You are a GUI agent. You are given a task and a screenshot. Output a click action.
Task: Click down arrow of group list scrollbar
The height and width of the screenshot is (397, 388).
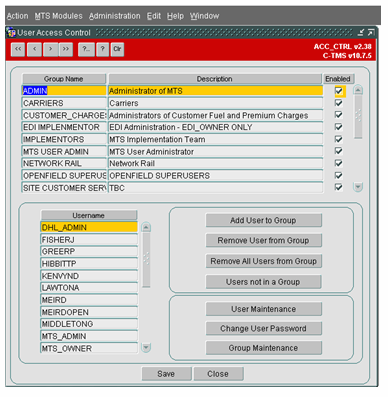tap(358, 187)
